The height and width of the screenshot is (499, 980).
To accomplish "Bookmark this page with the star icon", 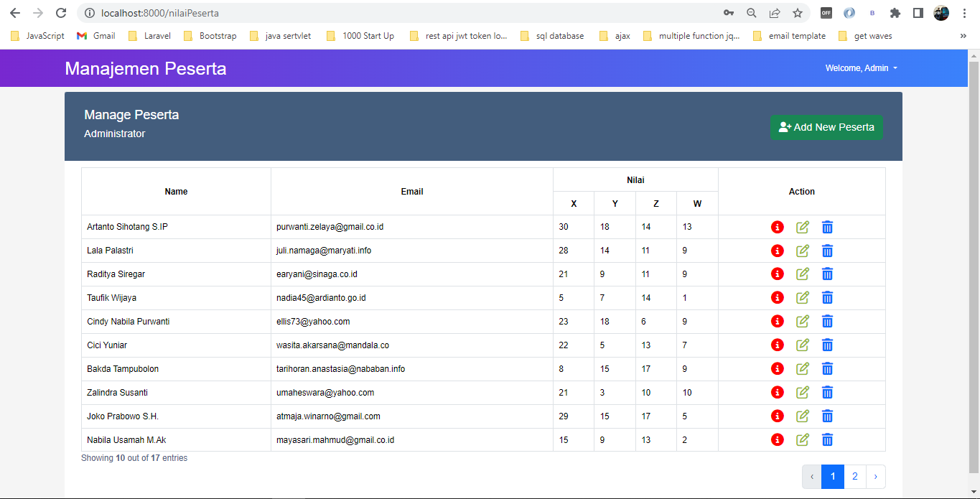I will click(797, 13).
